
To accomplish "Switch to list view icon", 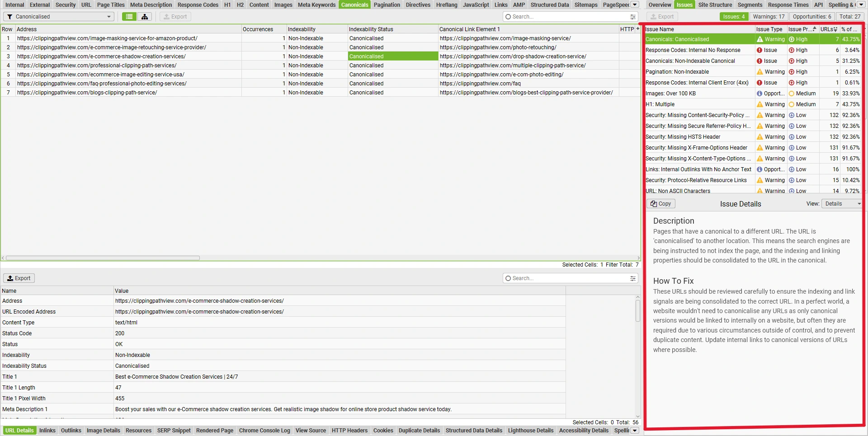I will click(129, 17).
